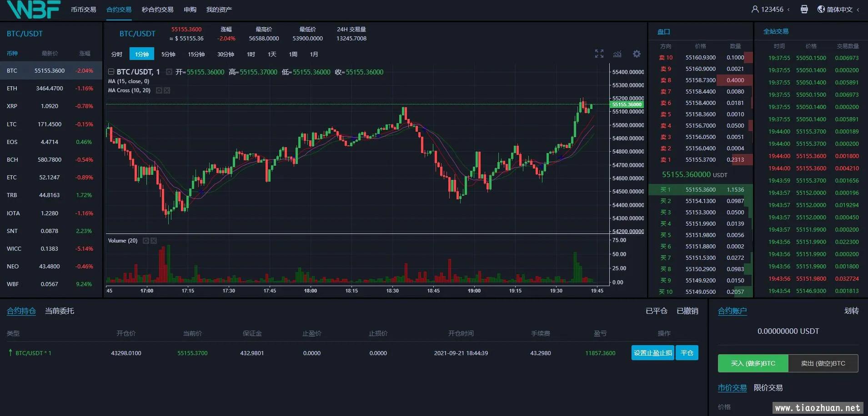Click the 平仓 button for the position
868x416 pixels.
click(687, 353)
